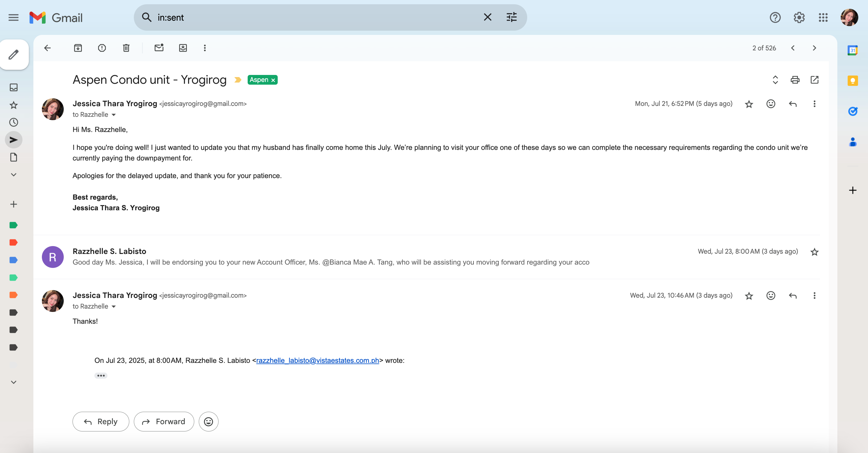
Task: Open Google Calendar side panel
Action: [852, 51]
